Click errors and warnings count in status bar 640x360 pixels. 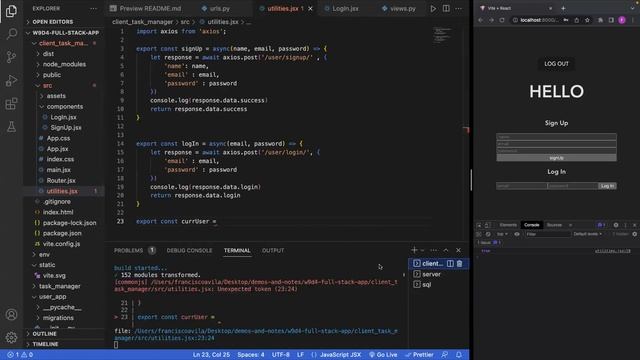click(20, 355)
